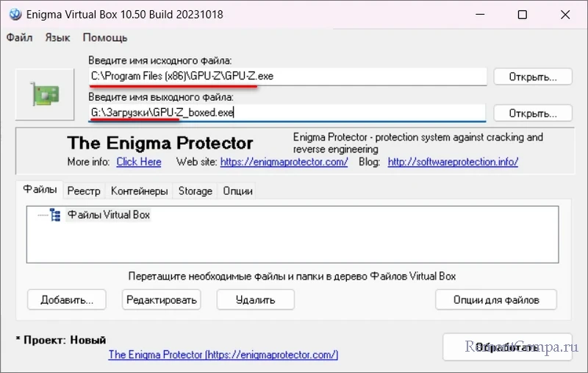Click the input file name field
This screenshot has height=373, width=588.
tap(287, 76)
